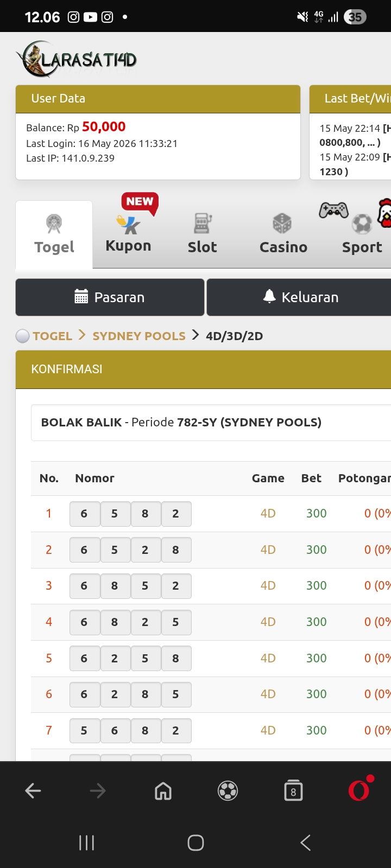Viewport: 391px width, 868px height.
Task: Select the Togel tab
Action: click(54, 234)
